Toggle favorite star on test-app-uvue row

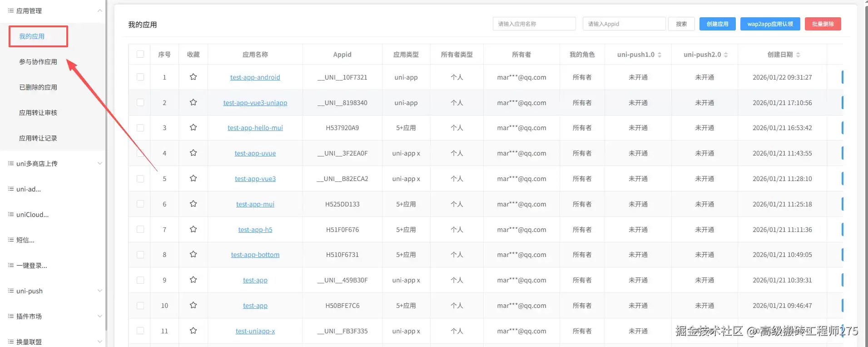(x=193, y=153)
